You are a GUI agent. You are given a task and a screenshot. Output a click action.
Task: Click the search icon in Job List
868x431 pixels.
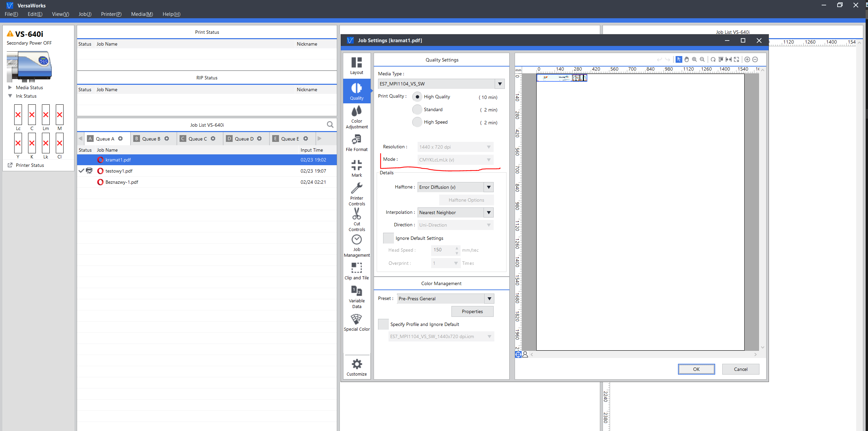[x=330, y=125]
